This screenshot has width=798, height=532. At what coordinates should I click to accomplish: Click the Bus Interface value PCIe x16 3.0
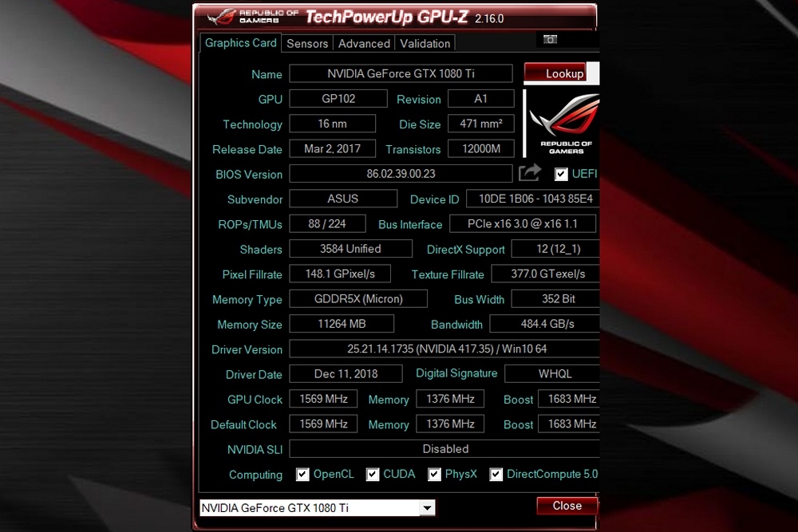point(522,223)
